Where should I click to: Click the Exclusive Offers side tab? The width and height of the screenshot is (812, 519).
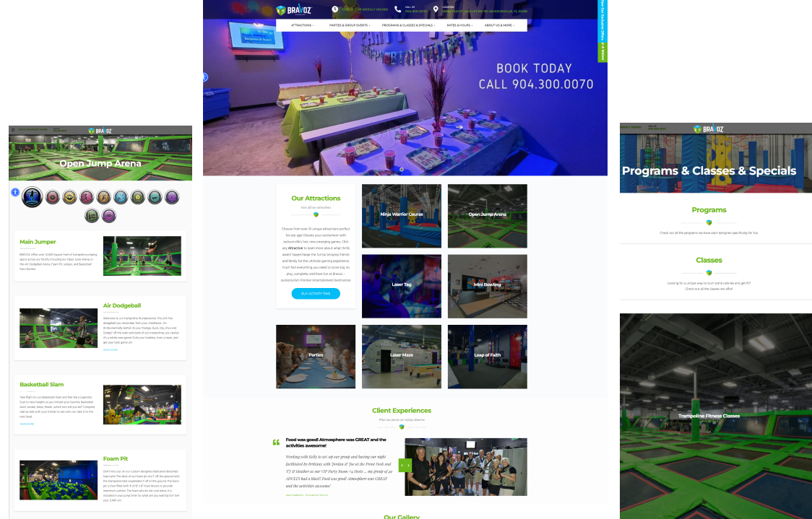pyautogui.click(x=603, y=30)
